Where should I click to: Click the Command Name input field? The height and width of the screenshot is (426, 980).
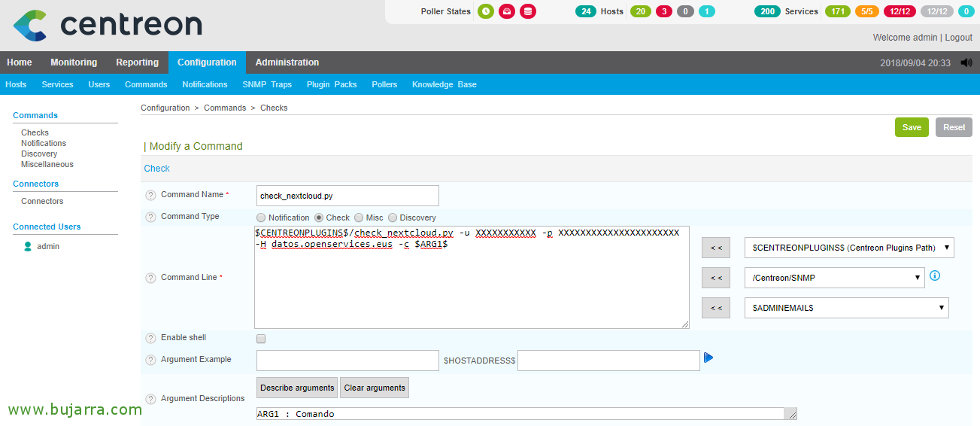point(347,196)
